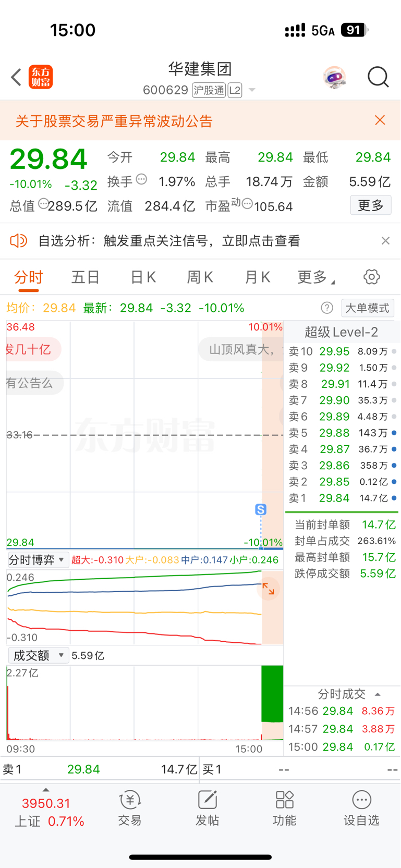Switch to the 月K tab
Viewport: 401px width, 868px height.
[x=258, y=277]
